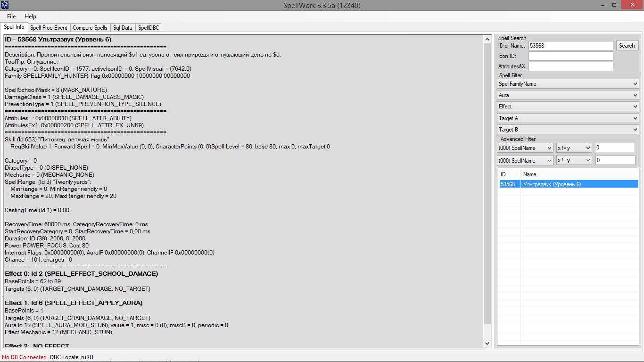This screenshot has width=644, height=362.
Task: Click the 'DispelType = 0 (DISPEL_NONE)' line
Action: click(x=46, y=168)
